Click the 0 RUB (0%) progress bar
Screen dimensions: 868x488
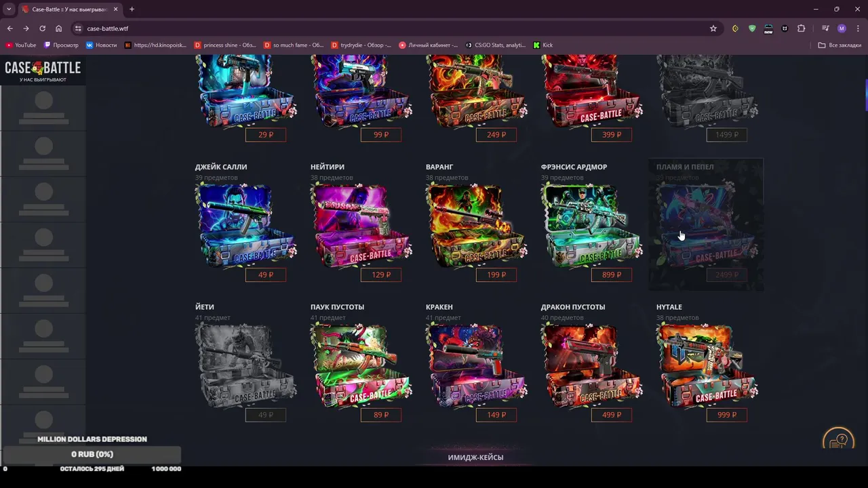click(x=92, y=454)
